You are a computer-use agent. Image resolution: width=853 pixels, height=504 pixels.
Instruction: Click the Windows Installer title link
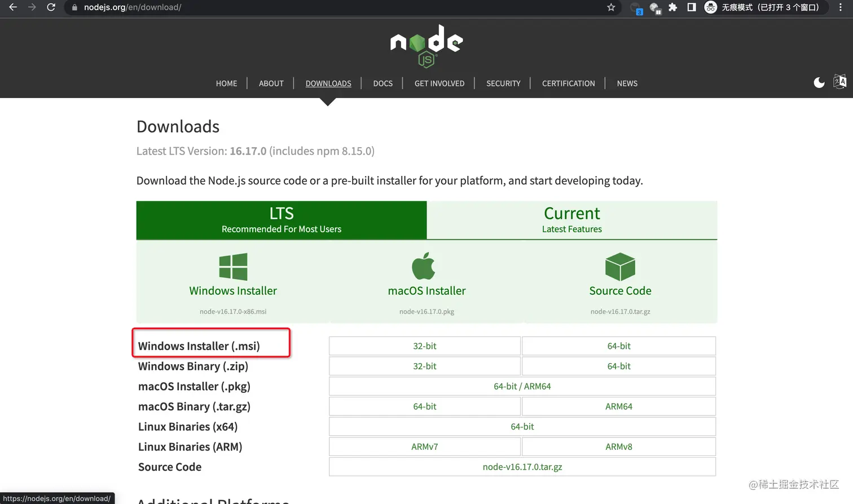[x=233, y=291]
